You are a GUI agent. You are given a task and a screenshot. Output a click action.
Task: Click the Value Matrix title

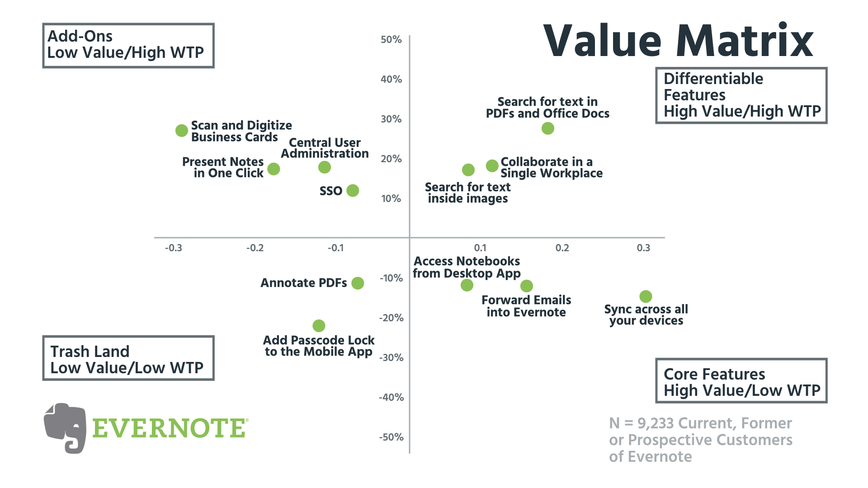point(678,41)
